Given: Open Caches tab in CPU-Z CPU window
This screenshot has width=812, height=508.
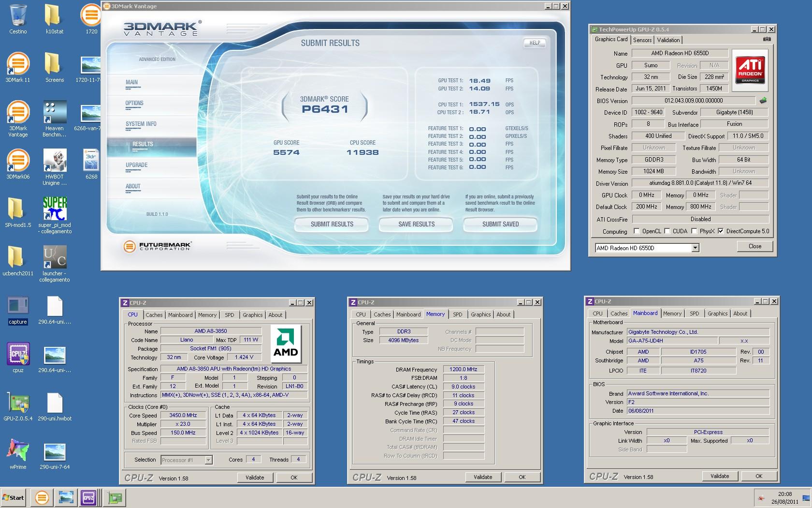Looking at the screenshot, I should 154,315.
